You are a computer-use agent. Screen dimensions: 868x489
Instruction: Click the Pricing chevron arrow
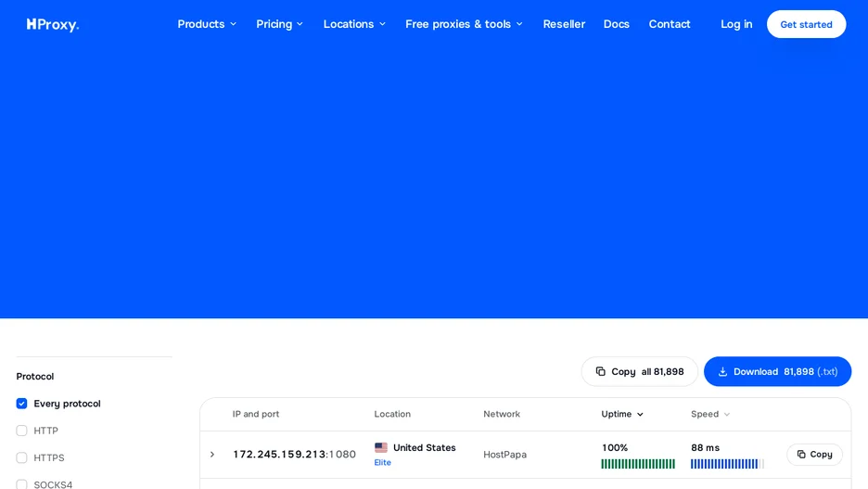pyautogui.click(x=300, y=24)
